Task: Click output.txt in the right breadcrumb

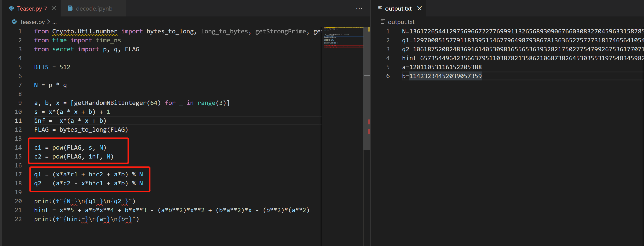Action: [x=401, y=22]
